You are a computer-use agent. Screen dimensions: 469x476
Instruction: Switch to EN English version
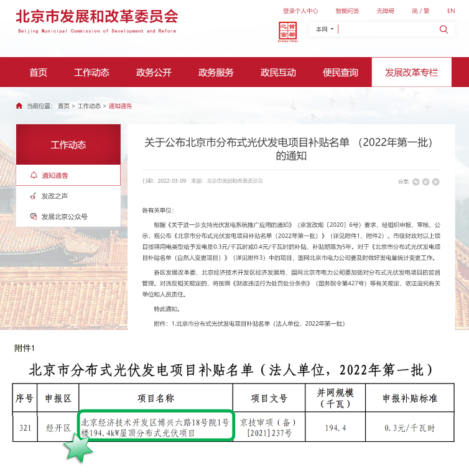[x=451, y=11]
